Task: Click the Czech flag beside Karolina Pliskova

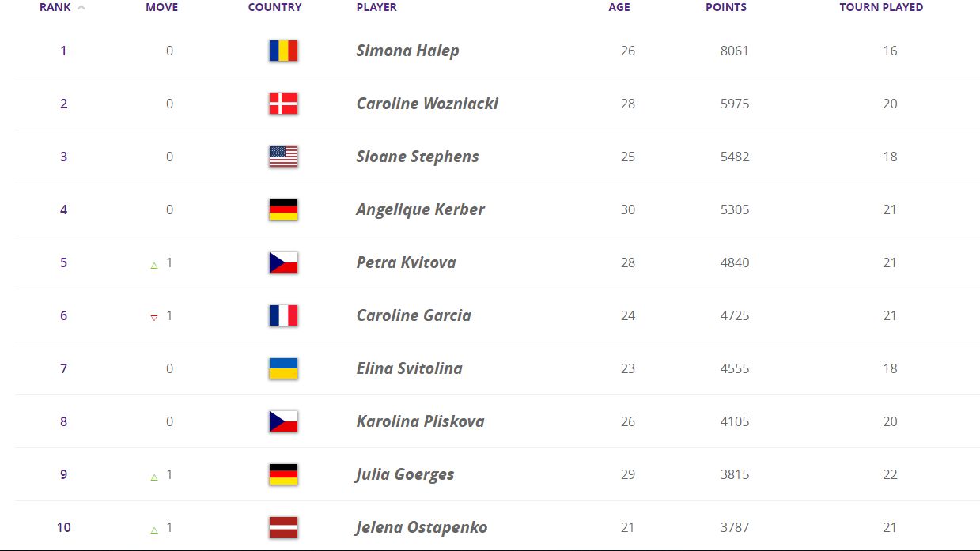Action: coord(283,422)
